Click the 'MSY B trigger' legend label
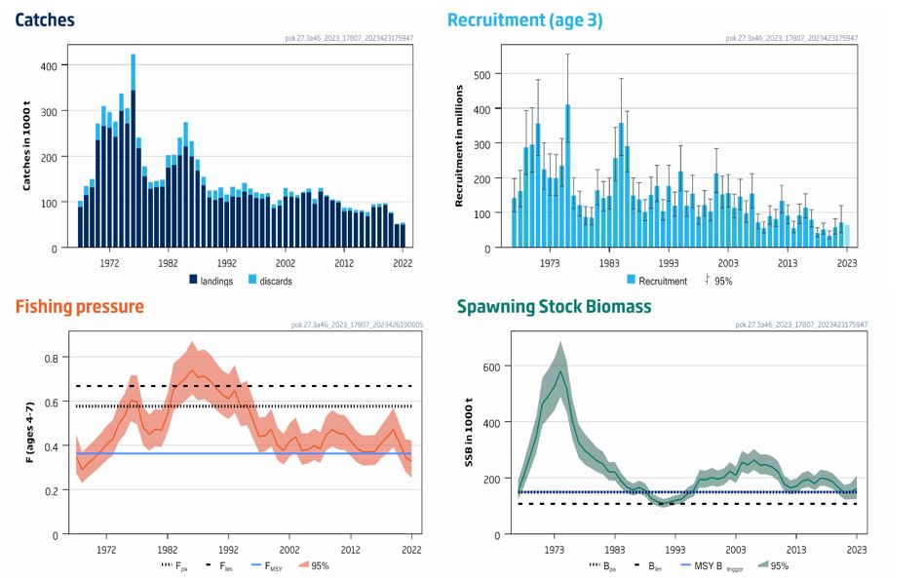The width and height of the screenshot is (924, 578). click(718, 566)
